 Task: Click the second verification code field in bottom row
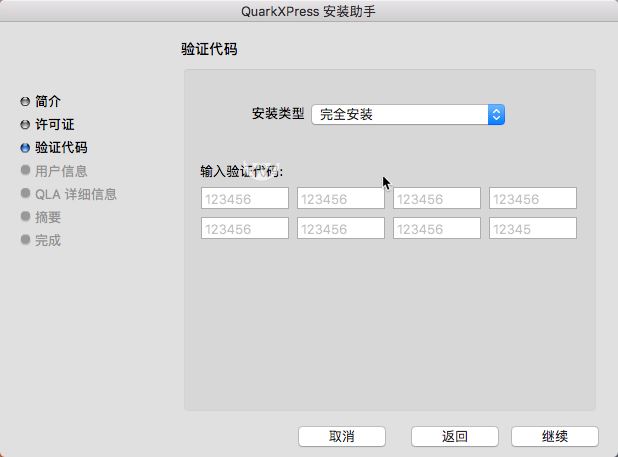tap(341, 228)
